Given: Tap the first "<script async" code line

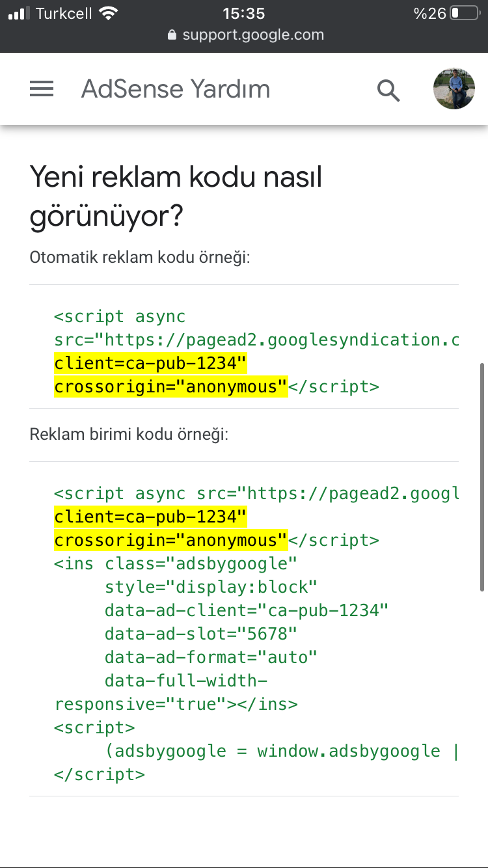Looking at the screenshot, I should pos(120,317).
